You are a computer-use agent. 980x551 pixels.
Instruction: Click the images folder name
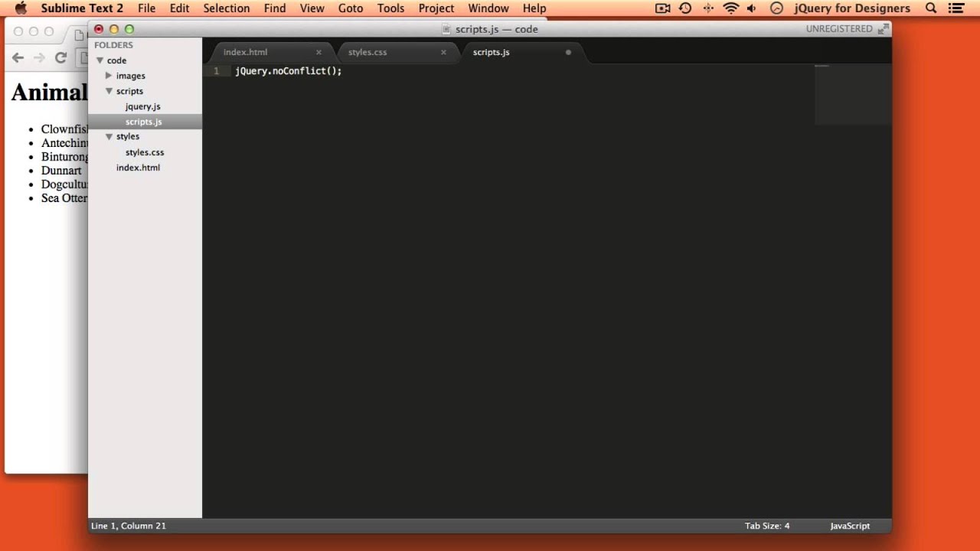[x=131, y=76]
